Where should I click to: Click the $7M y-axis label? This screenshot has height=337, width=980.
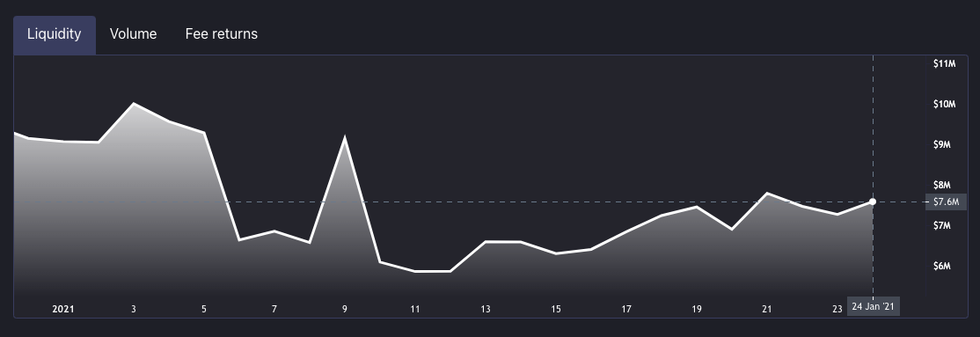point(942,226)
